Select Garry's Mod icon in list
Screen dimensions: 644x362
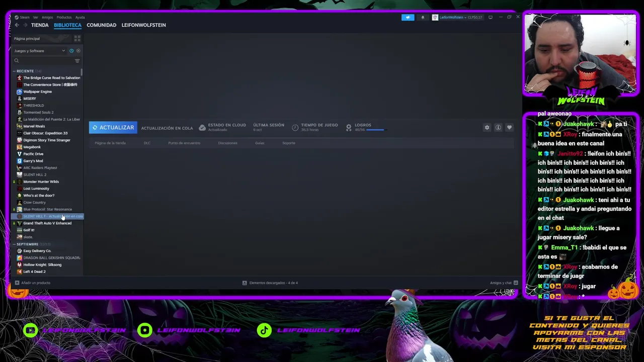click(x=19, y=161)
